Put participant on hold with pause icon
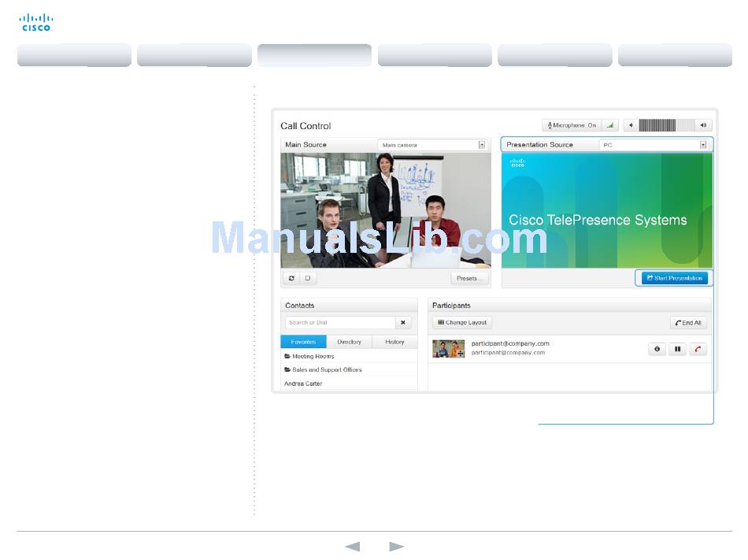 pyautogui.click(x=677, y=349)
